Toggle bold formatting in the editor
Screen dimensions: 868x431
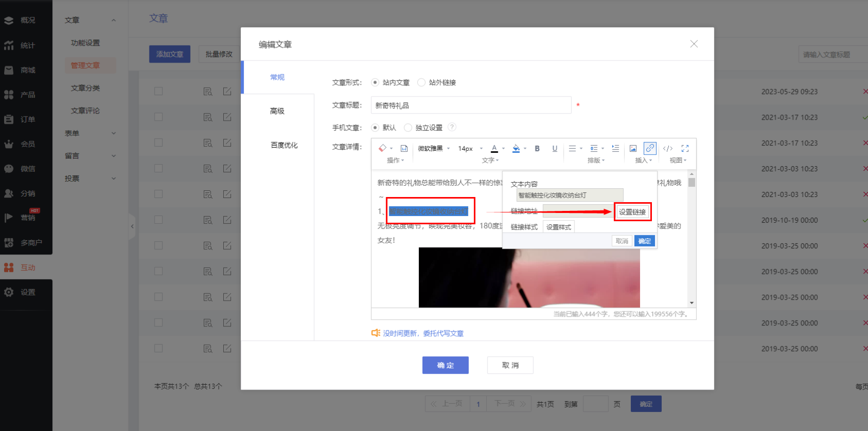[x=537, y=148]
